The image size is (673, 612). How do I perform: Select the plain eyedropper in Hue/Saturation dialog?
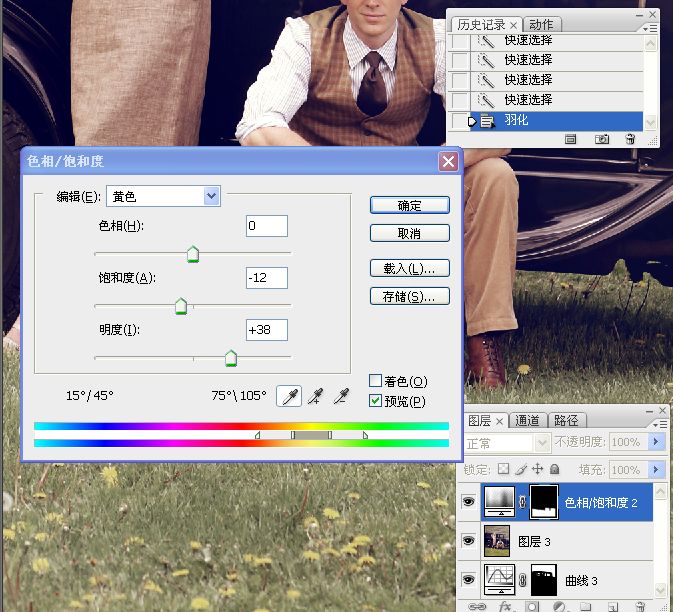coord(289,396)
